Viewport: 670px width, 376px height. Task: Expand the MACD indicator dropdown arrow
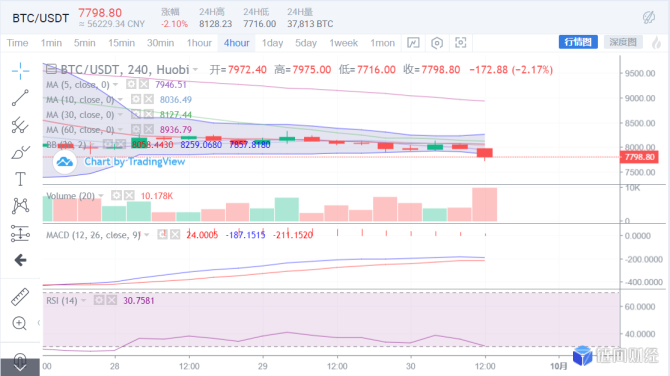(x=147, y=235)
